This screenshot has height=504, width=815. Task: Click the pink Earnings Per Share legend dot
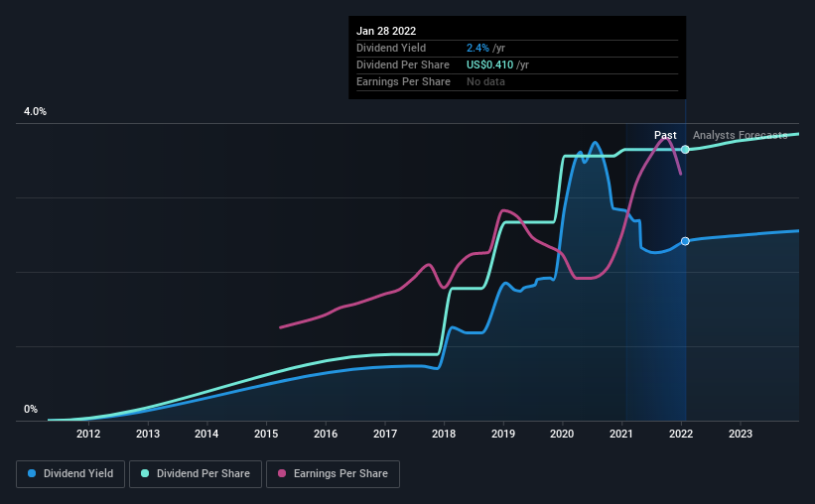tap(284, 474)
